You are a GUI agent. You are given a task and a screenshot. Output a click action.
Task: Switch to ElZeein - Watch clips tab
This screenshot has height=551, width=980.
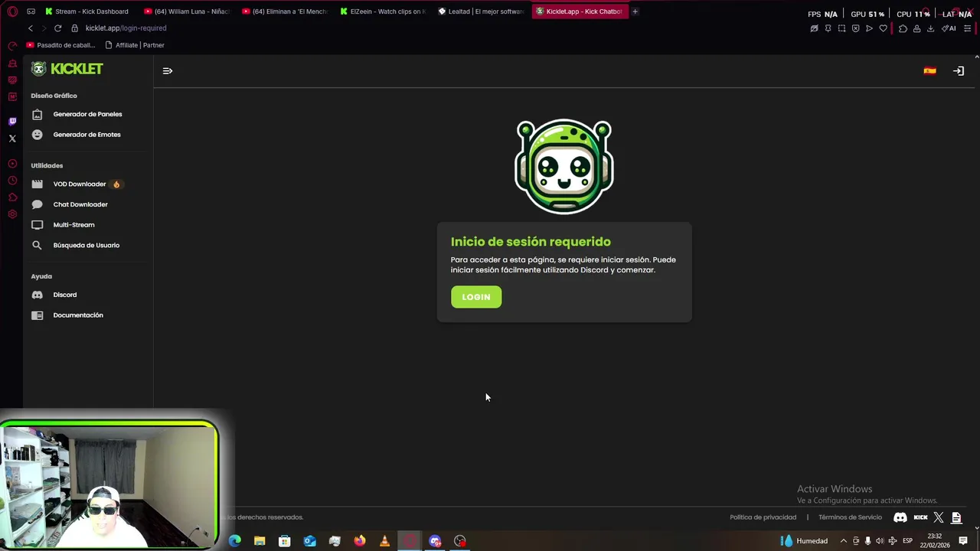pos(382,11)
